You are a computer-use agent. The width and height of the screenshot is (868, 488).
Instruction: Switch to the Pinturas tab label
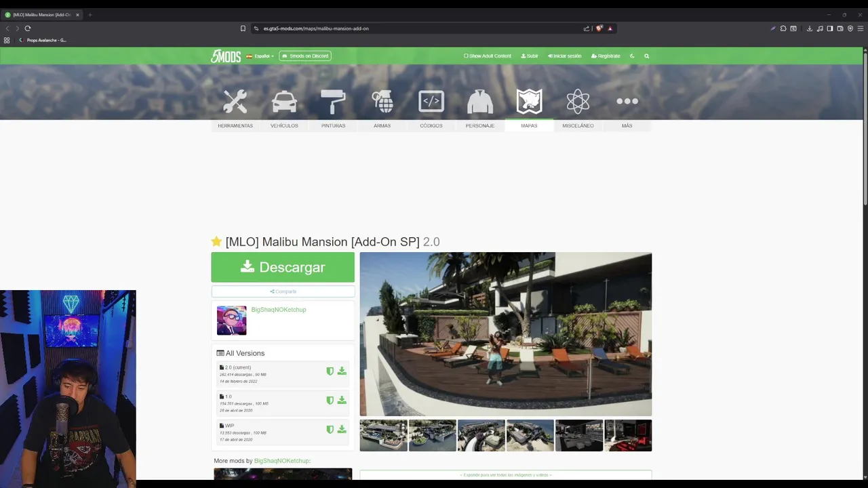pos(333,125)
